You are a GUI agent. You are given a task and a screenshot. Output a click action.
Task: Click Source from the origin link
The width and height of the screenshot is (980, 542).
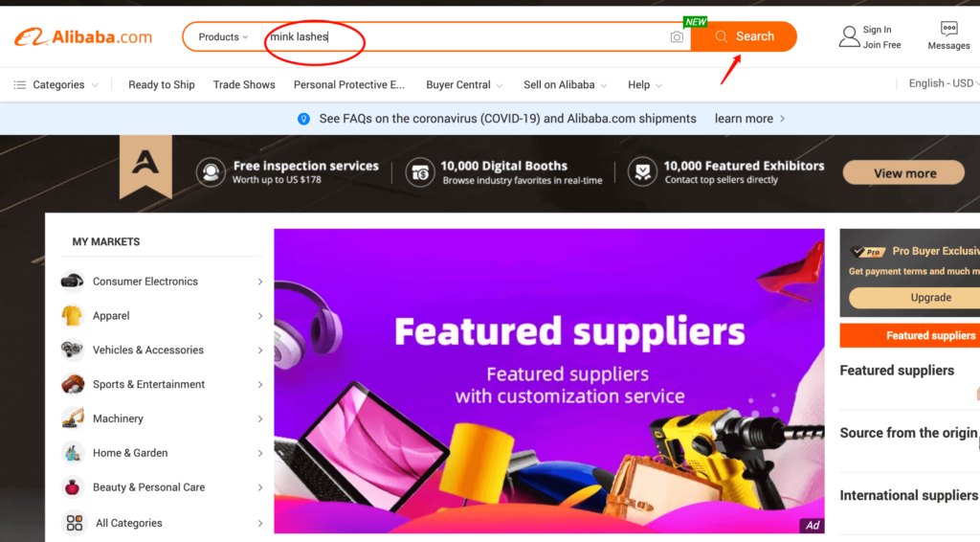908,433
